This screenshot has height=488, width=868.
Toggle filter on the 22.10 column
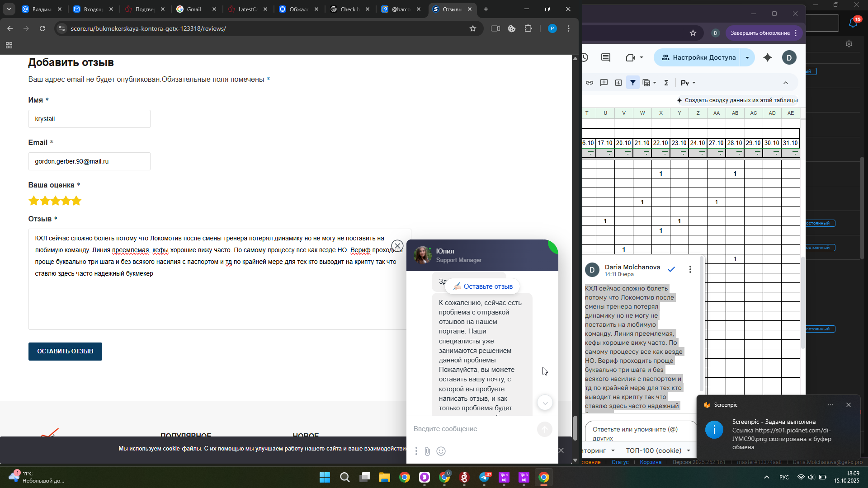tap(665, 153)
